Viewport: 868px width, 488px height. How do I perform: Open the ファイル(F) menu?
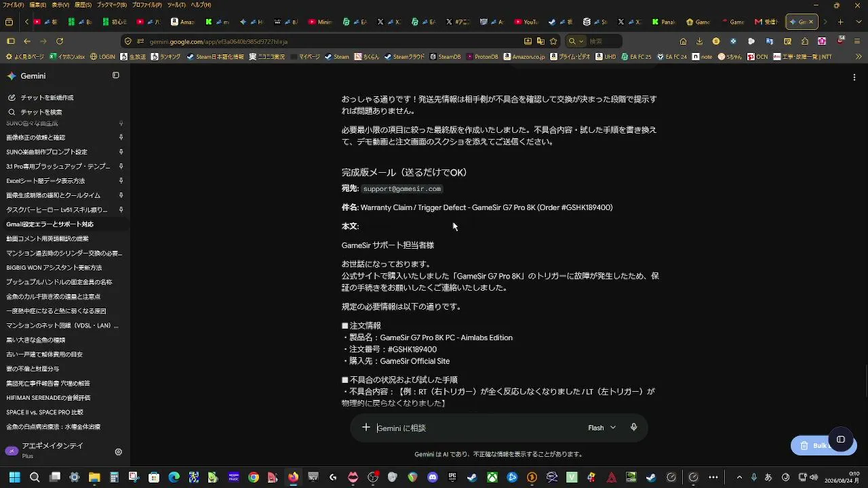coord(14,5)
